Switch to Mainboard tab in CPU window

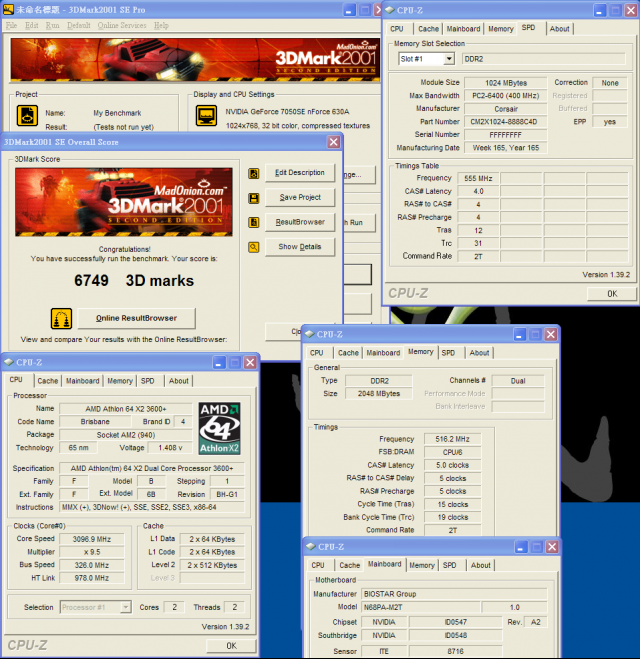82,381
